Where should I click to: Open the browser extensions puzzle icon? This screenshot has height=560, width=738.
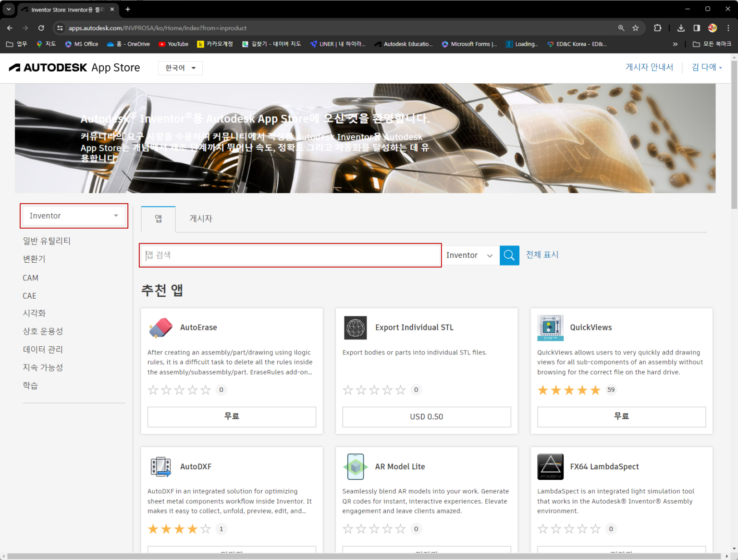tap(657, 28)
